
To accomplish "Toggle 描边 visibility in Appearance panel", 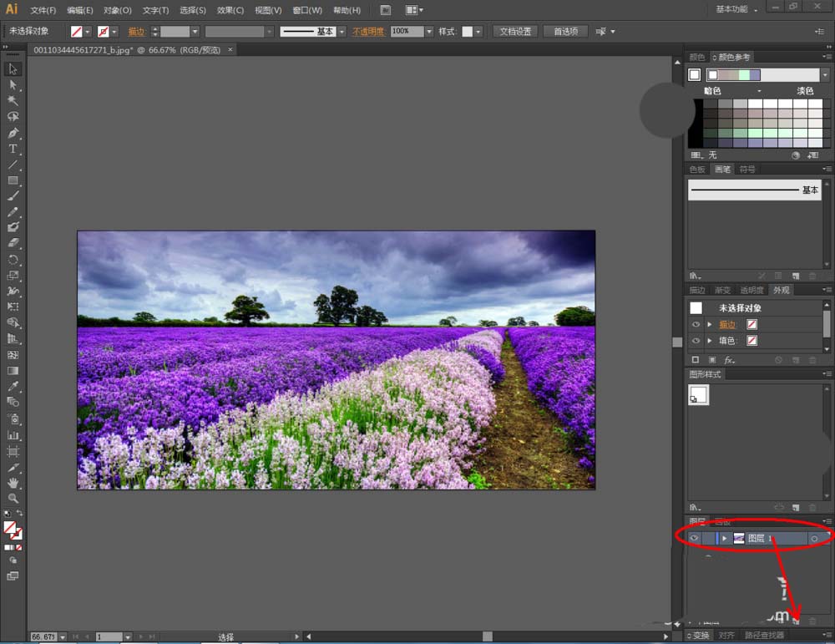I will click(696, 324).
